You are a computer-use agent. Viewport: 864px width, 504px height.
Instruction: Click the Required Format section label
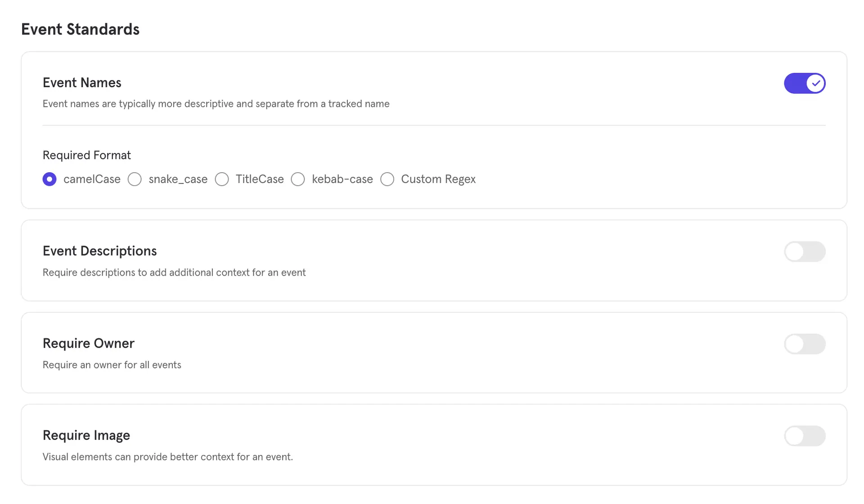[x=86, y=155]
